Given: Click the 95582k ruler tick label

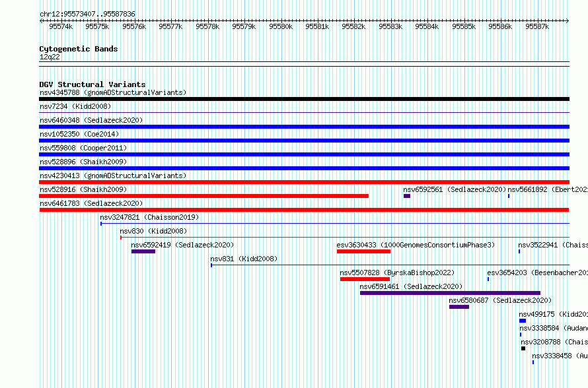Looking at the screenshot, I should [353, 26].
